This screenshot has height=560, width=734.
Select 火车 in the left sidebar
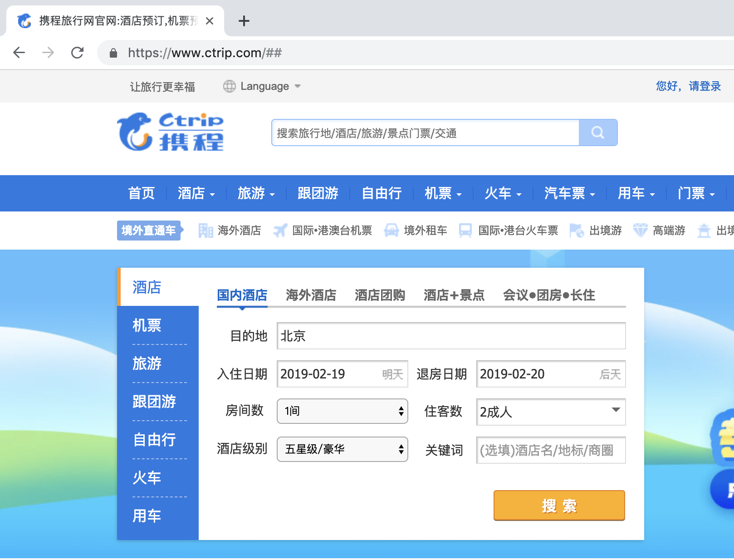(158, 477)
